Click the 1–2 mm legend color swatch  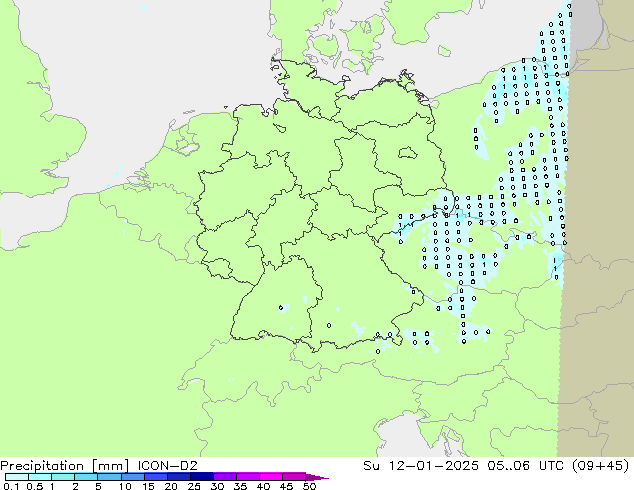pos(63,477)
